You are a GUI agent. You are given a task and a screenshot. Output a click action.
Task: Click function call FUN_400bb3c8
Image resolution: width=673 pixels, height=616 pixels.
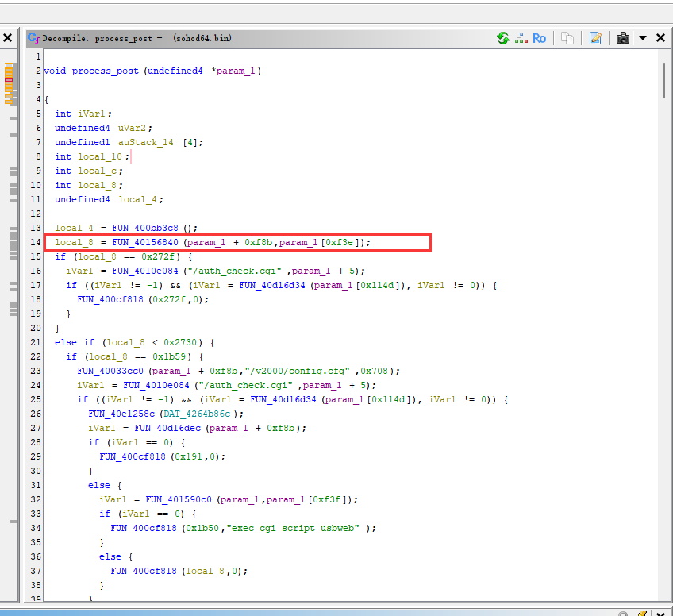145,228
